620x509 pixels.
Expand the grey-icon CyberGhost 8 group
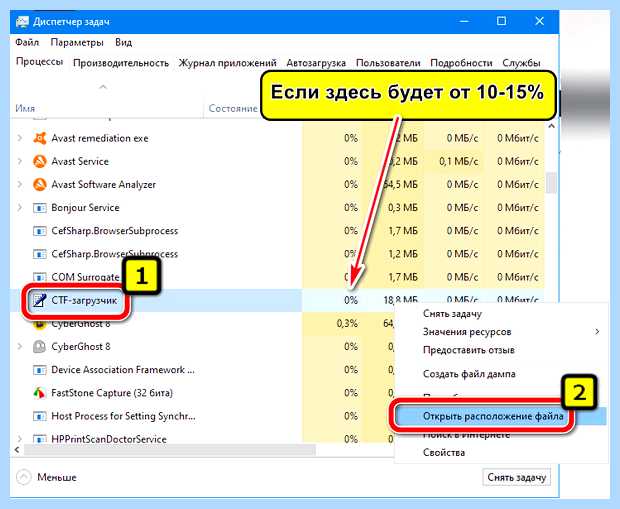pyautogui.click(x=19, y=346)
